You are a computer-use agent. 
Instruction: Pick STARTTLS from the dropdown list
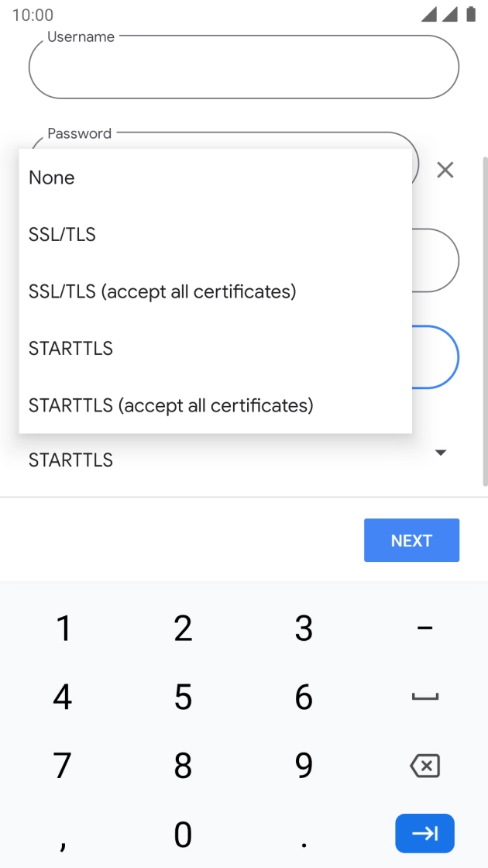(x=70, y=349)
